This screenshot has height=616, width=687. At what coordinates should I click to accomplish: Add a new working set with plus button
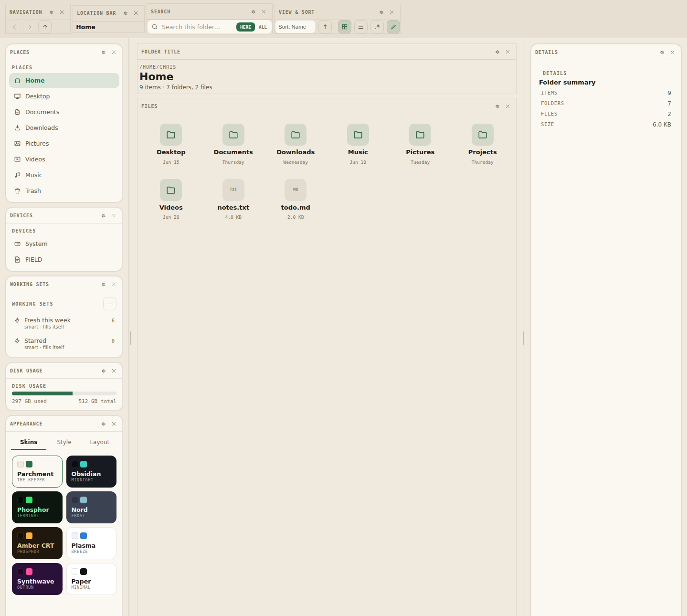[110, 304]
